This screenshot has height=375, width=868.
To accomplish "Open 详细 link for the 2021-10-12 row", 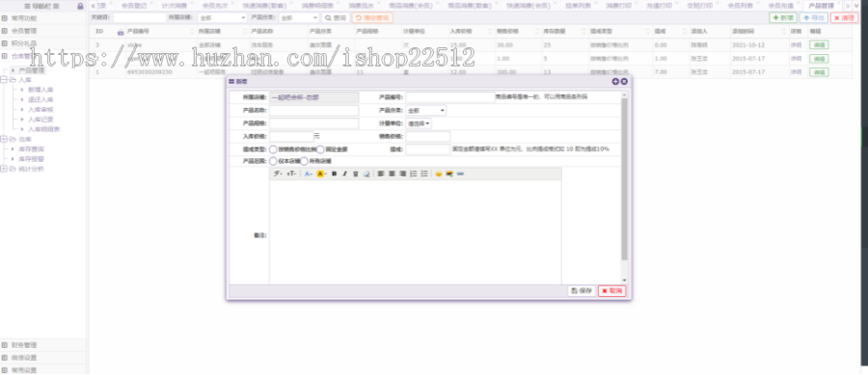I will tap(796, 44).
